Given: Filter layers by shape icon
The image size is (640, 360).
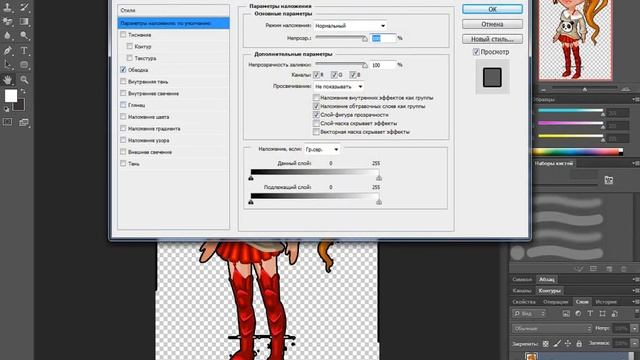Looking at the screenshot, I should click(x=602, y=313).
